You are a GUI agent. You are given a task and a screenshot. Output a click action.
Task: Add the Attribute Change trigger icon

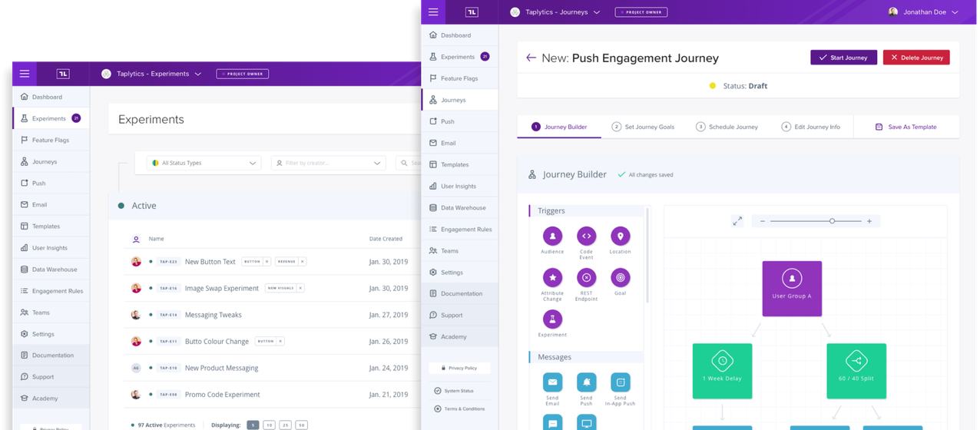pyautogui.click(x=552, y=277)
